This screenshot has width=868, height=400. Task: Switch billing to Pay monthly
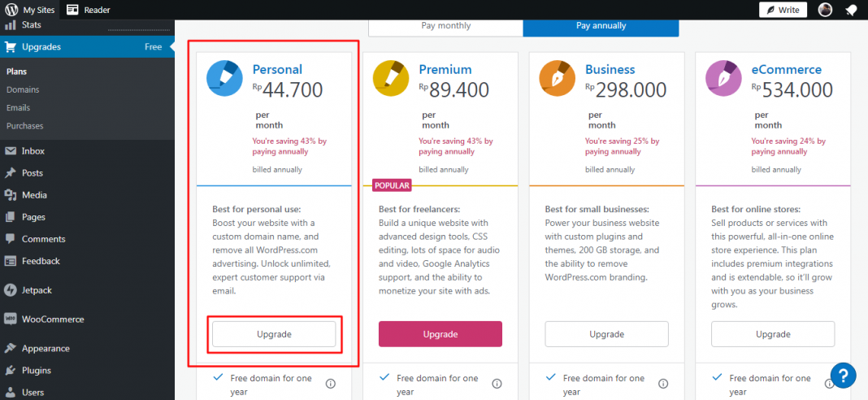pos(445,26)
